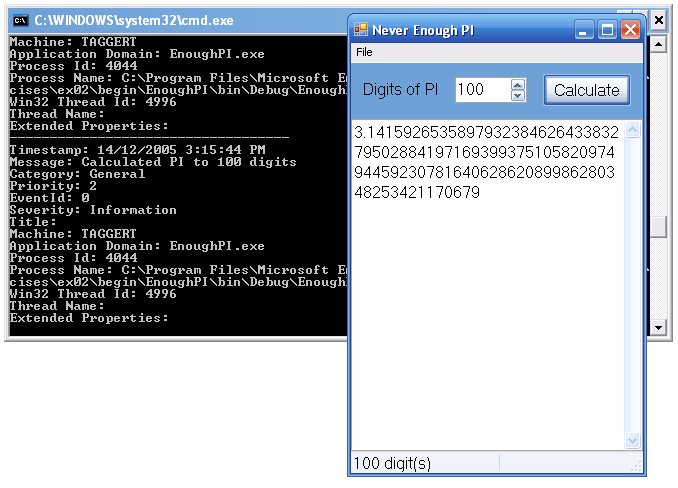Click the Never Enough PI title bar icon
Screen dimensions: 678x488
(361, 30)
